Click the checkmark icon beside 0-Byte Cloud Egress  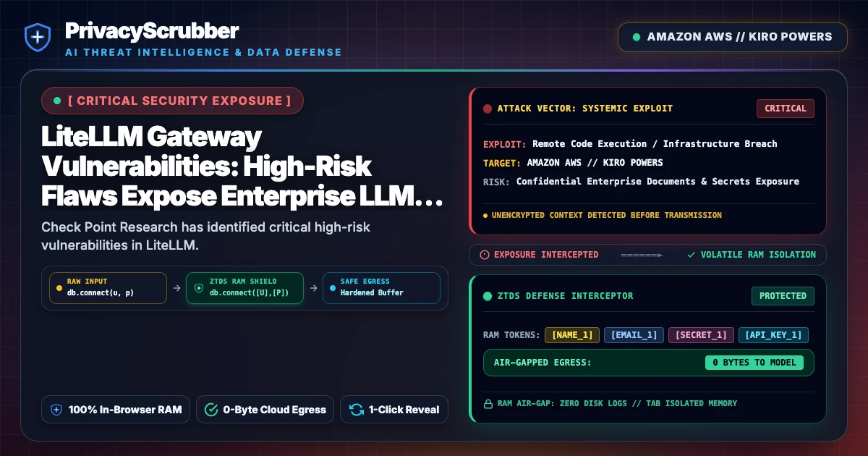(x=211, y=410)
